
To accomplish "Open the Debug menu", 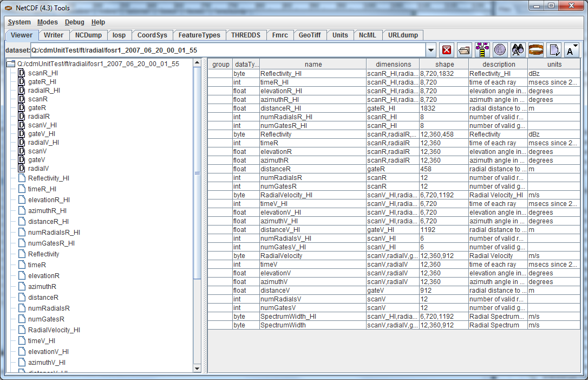I will (75, 22).
